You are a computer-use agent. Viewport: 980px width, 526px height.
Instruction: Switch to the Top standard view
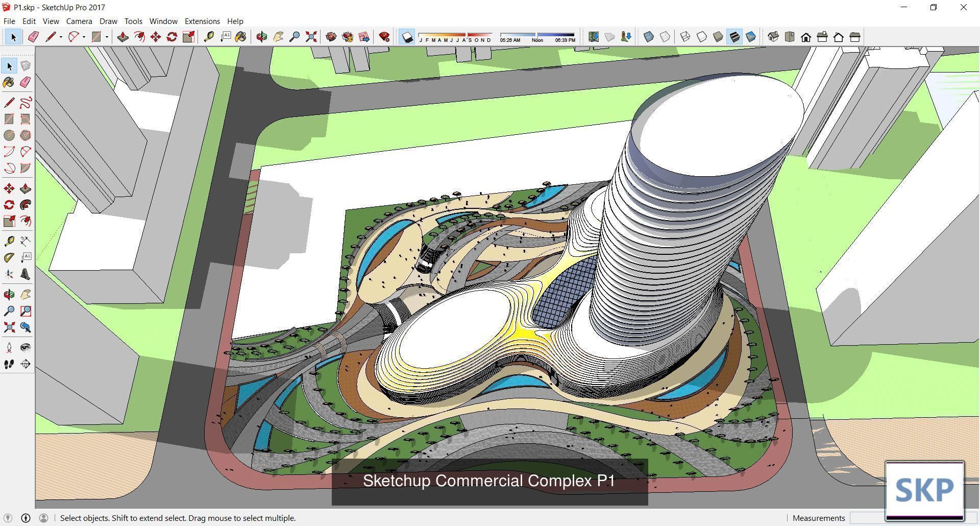790,37
